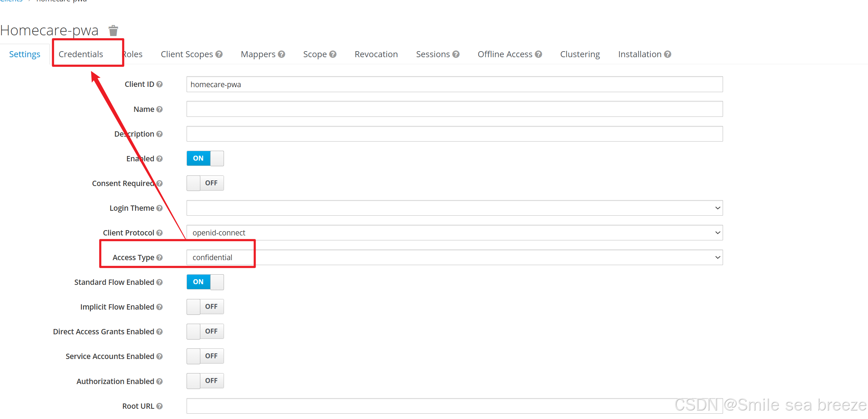The height and width of the screenshot is (419, 868).
Task: Open the Revocation tab
Action: tap(376, 54)
